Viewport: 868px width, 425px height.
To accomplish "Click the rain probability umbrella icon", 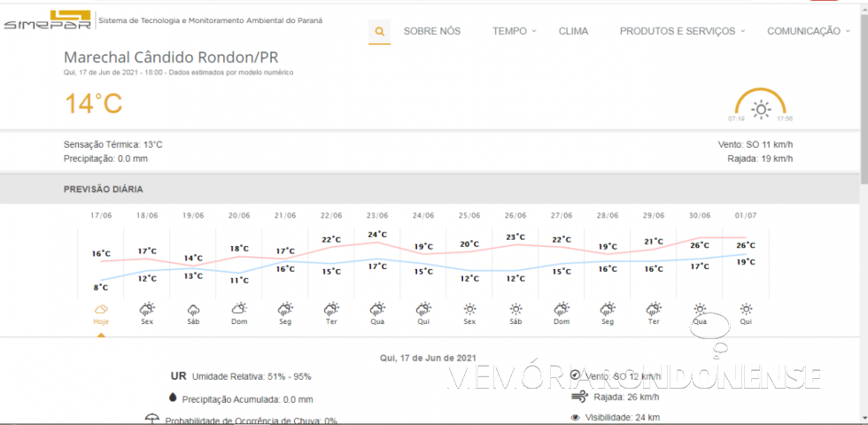I will coord(151,418).
